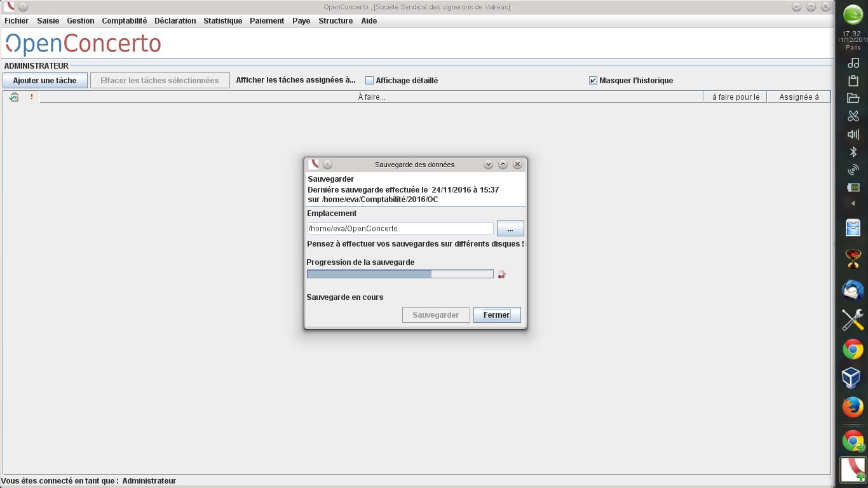Image resolution: width=868 pixels, height=488 pixels.
Task: Click the backup location path input field
Action: coord(400,228)
